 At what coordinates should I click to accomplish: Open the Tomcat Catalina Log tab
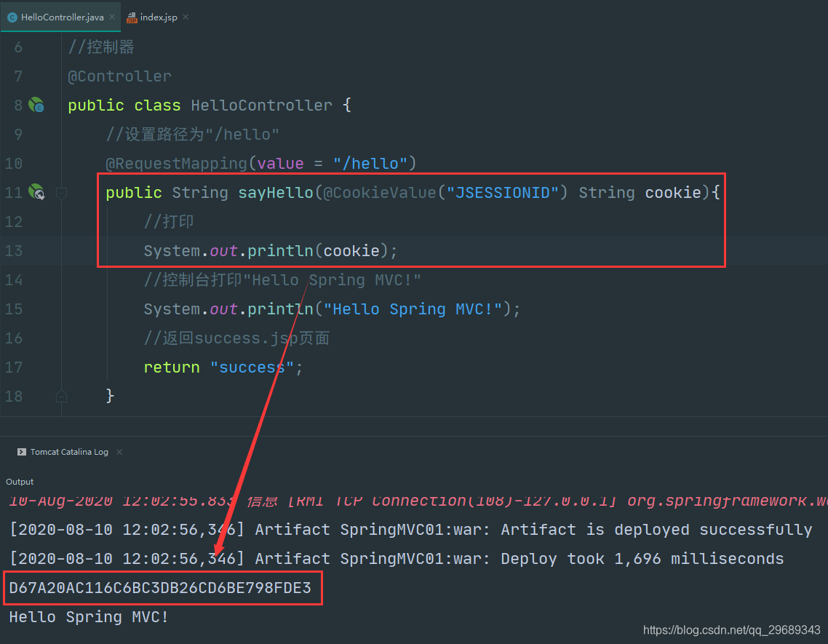[x=68, y=452]
